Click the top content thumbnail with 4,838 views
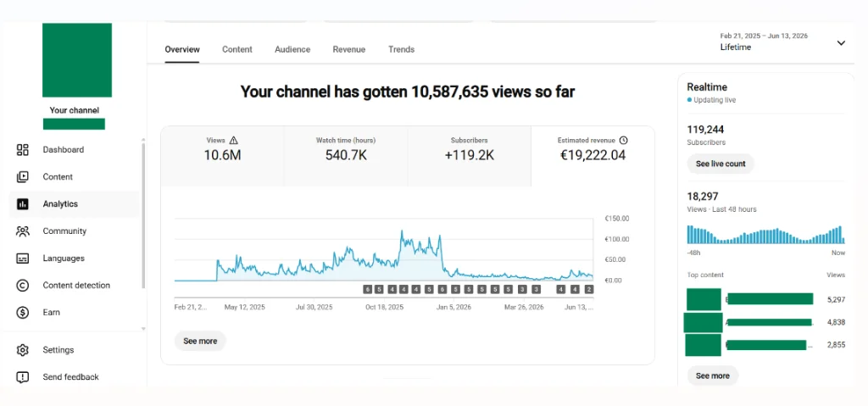 coord(703,322)
